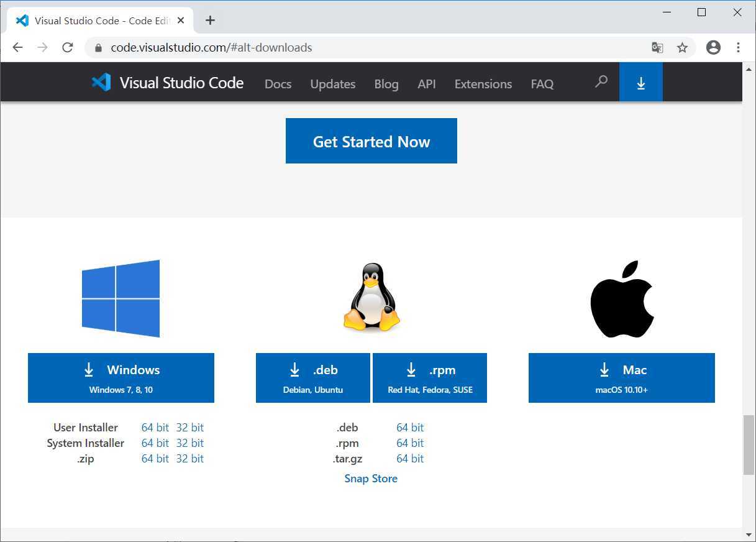Open the Snap Store link
This screenshot has width=756, height=542.
click(371, 479)
